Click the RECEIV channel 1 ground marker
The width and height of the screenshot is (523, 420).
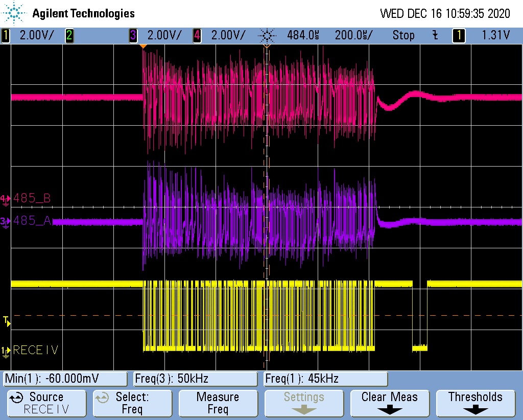click(5, 352)
